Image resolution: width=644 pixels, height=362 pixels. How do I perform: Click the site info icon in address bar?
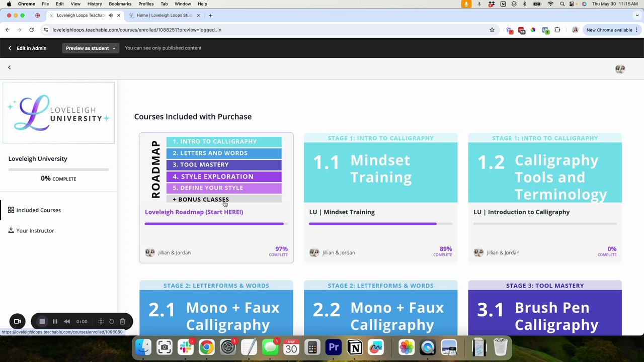coord(46,30)
